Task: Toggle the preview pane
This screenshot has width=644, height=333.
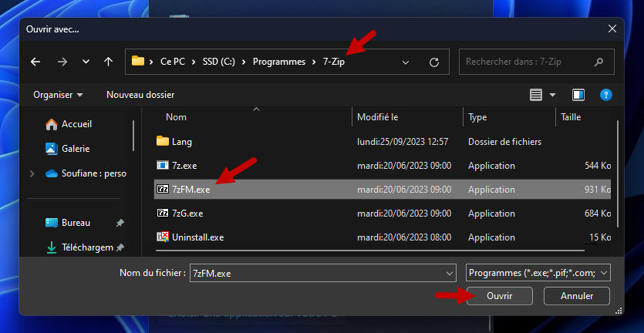Action: coord(578,95)
